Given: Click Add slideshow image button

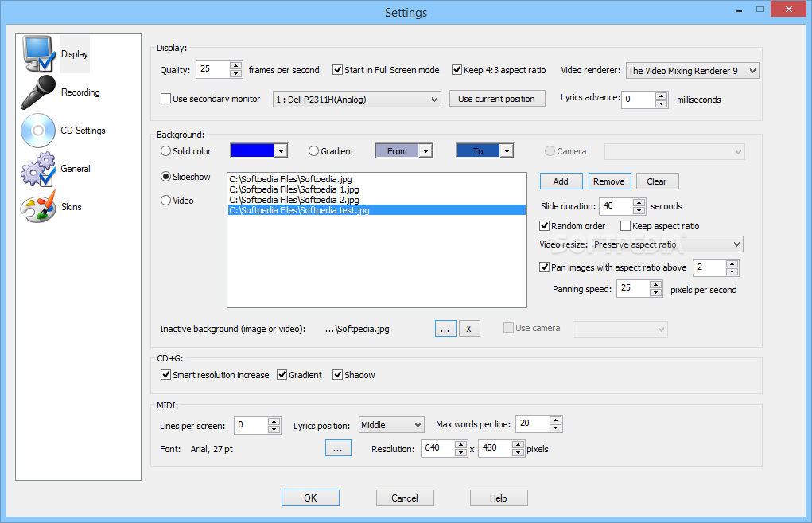Looking at the screenshot, I should pyautogui.click(x=561, y=181).
